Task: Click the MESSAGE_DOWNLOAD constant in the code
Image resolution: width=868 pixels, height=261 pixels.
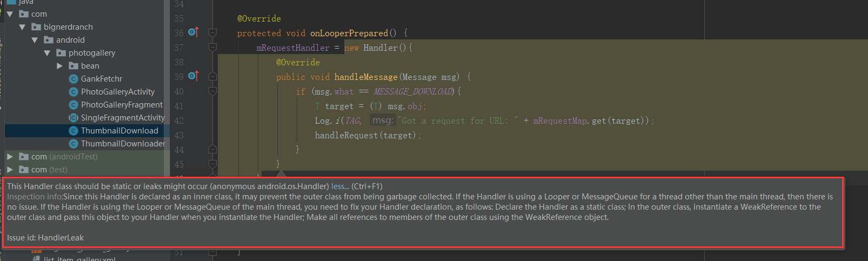Action: tap(413, 92)
